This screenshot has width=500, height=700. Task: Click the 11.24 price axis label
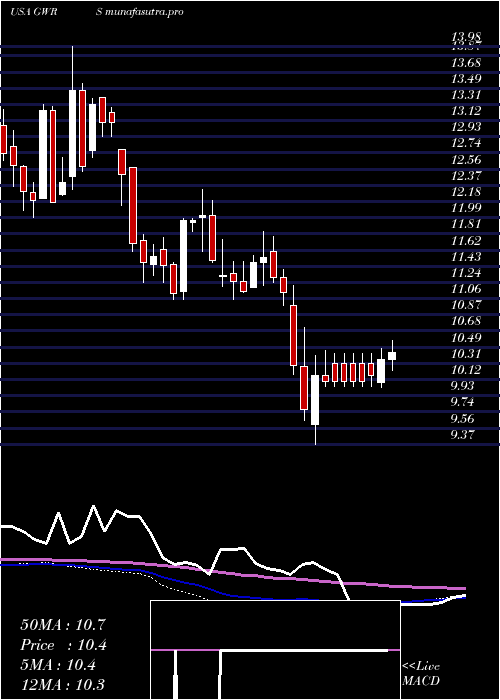pos(466,272)
